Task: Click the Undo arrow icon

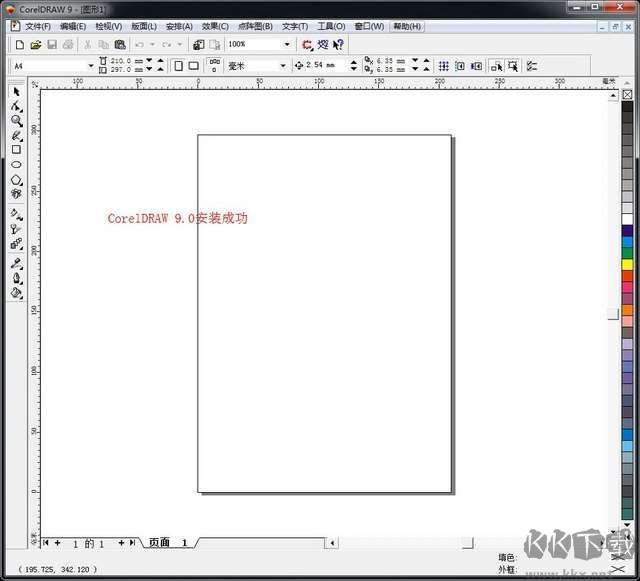Action: [x=139, y=45]
